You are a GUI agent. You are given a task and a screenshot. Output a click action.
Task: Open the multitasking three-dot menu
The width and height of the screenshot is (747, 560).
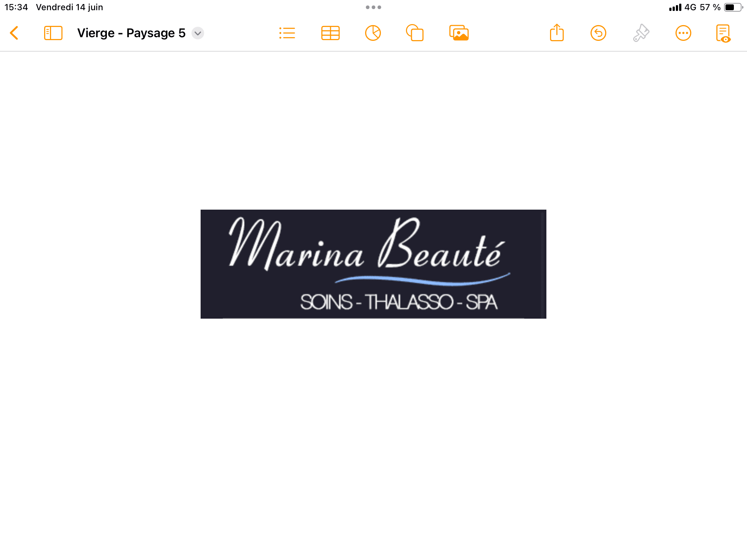pyautogui.click(x=373, y=7)
